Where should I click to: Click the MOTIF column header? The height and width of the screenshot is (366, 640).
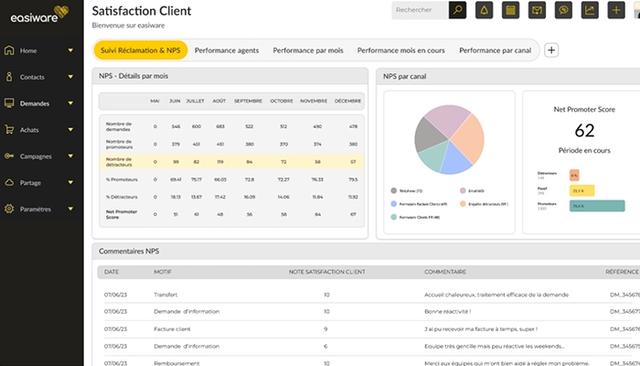pyautogui.click(x=162, y=272)
